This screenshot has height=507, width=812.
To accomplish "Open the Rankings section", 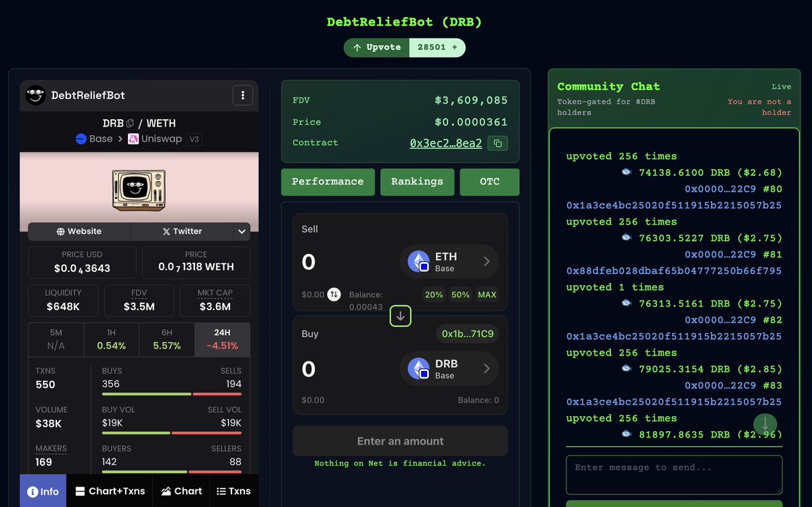I will point(417,181).
